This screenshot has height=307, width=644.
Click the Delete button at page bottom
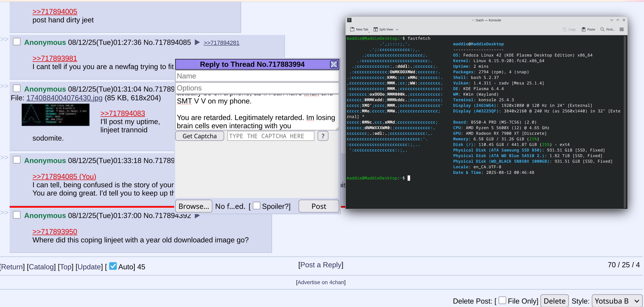click(555, 301)
